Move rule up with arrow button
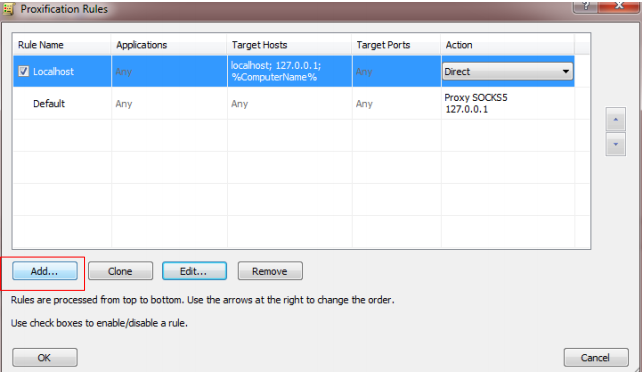Image resolution: width=642 pixels, height=374 pixels. tap(615, 120)
